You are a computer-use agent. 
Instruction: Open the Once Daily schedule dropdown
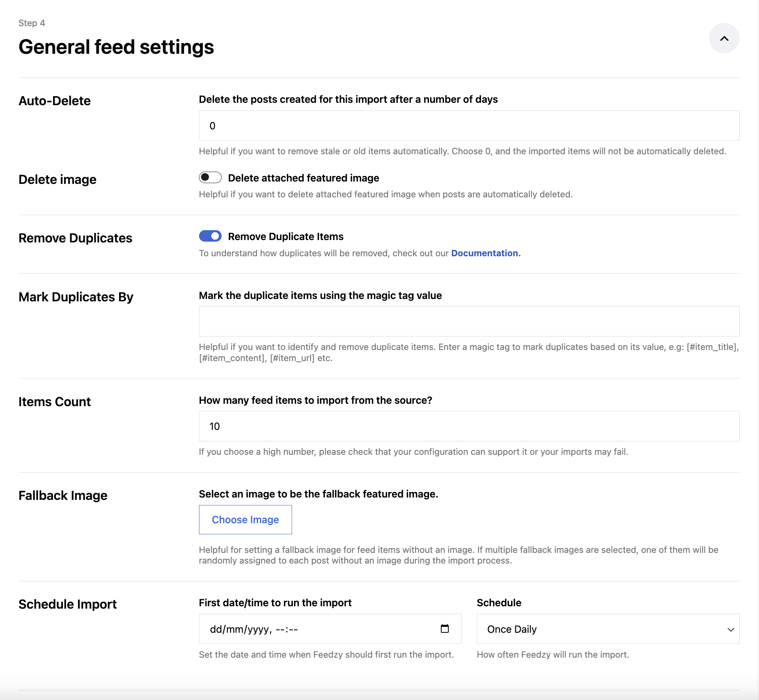607,629
